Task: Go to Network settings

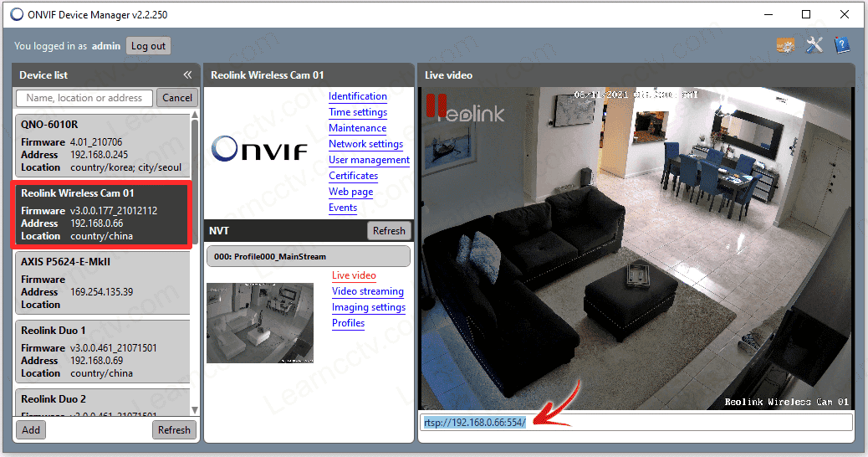Action: tap(365, 144)
